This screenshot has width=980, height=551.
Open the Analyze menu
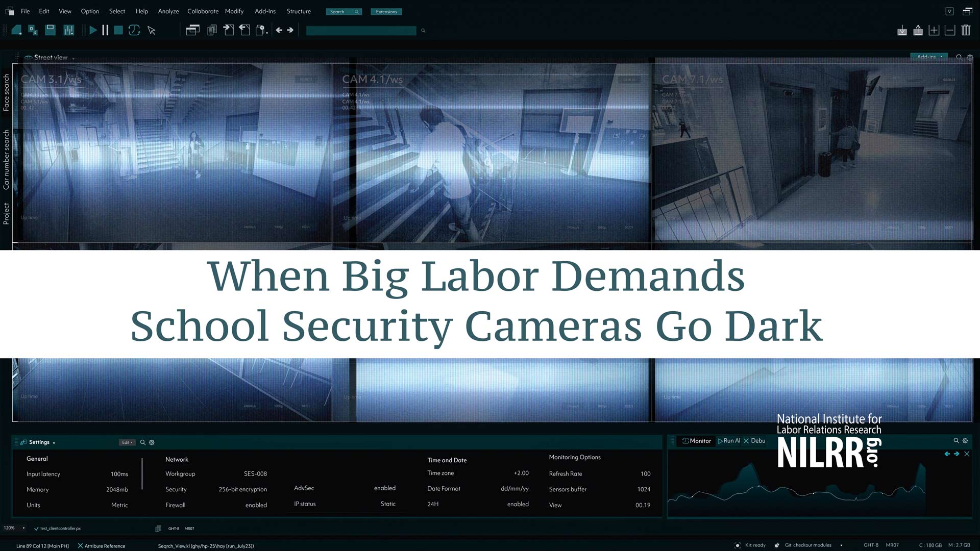tap(168, 11)
